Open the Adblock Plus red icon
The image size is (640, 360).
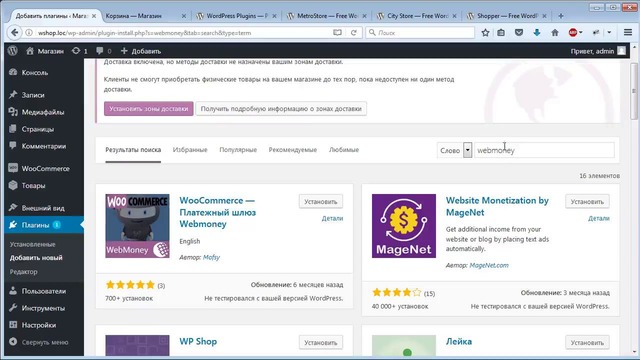573,33
